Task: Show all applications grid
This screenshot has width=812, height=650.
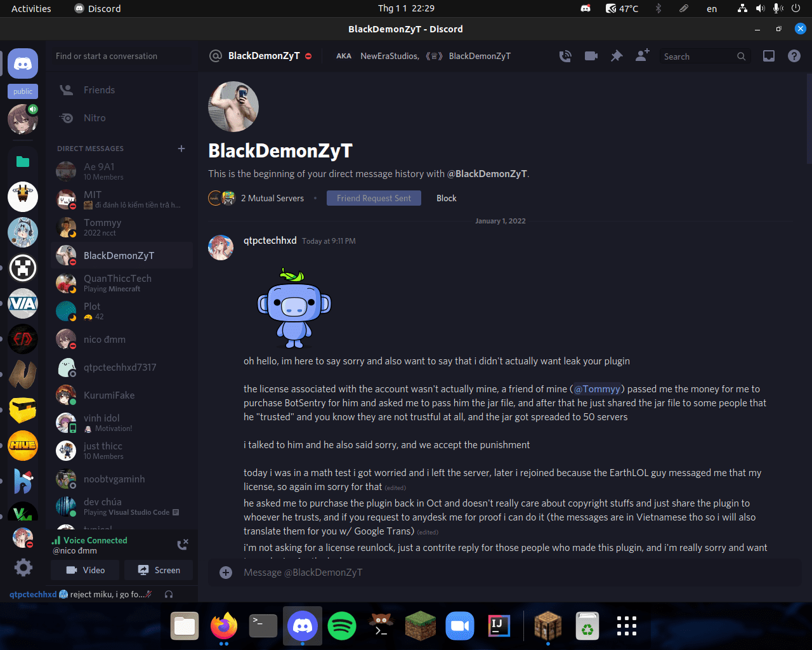Action: click(627, 626)
